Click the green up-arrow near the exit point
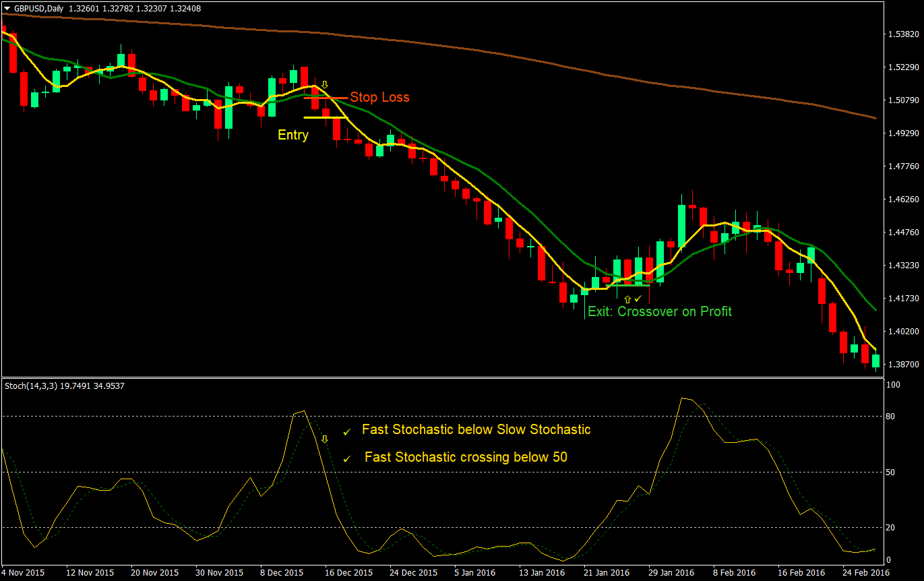924x581 pixels. (x=627, y=299)
